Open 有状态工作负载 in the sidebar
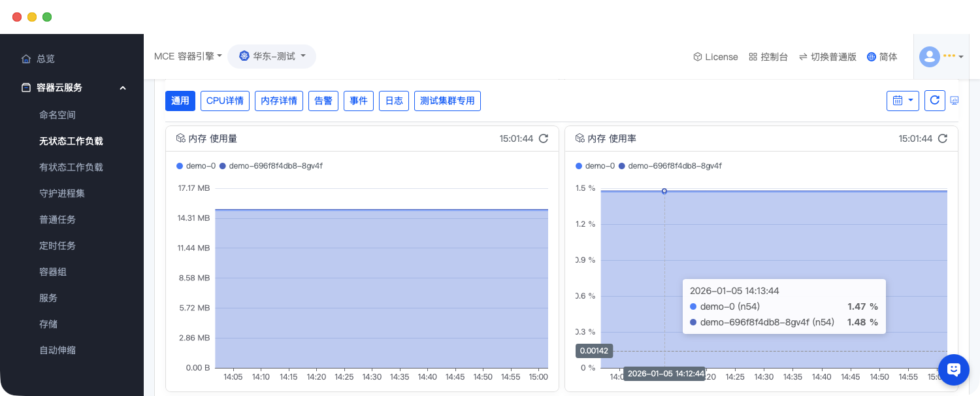The height and width of the screenshot is (396, 980). [71, 167]
